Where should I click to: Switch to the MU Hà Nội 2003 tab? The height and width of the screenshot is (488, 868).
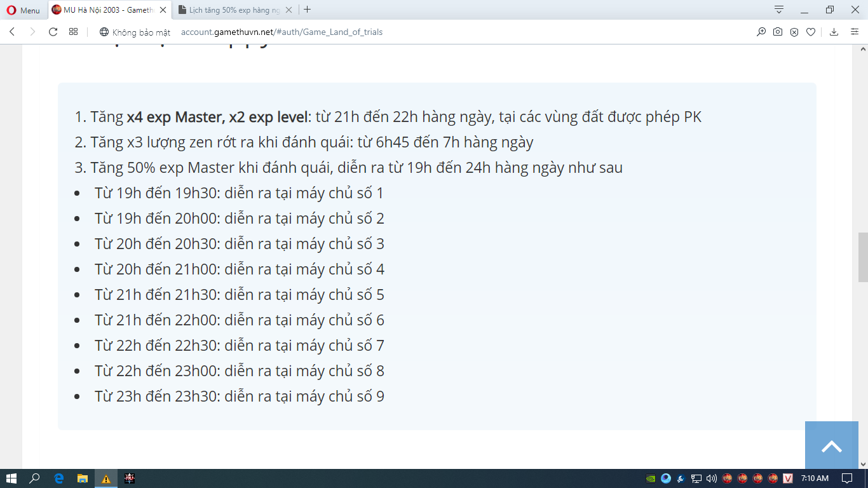pos(108,10)
